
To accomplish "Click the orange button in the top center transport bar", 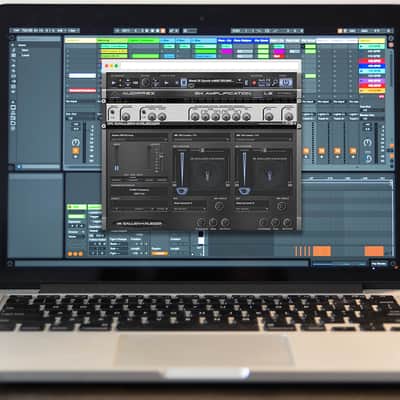I will (x=163, y=31).
